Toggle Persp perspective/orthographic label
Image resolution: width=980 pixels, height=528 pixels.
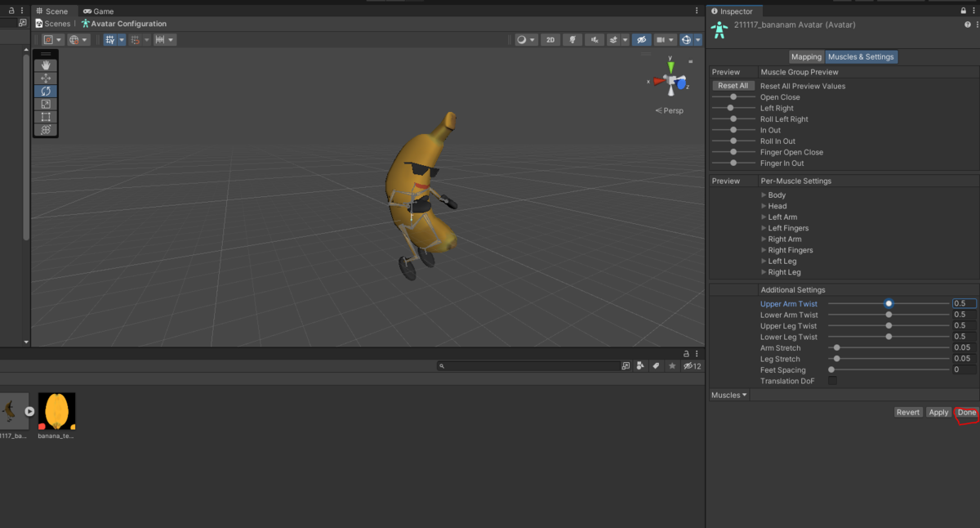pos(669,110)
